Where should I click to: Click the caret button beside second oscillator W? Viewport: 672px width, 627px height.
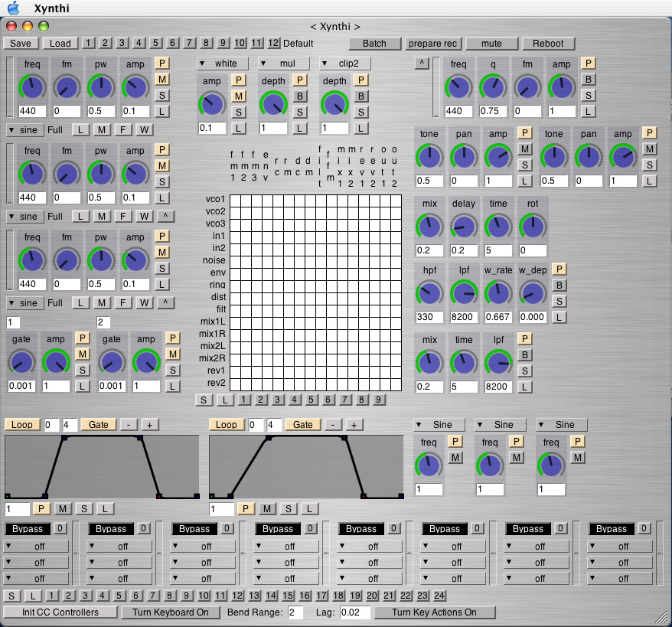point(165,216)
